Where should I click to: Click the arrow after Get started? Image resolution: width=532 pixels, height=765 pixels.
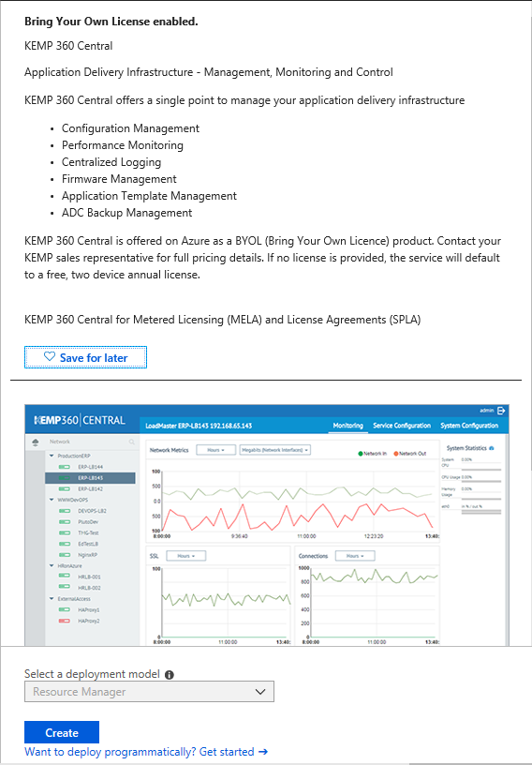coord(263,751)
